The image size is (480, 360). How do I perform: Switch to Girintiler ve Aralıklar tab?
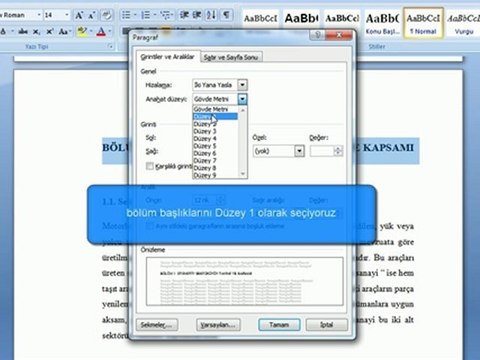(167, 57)
